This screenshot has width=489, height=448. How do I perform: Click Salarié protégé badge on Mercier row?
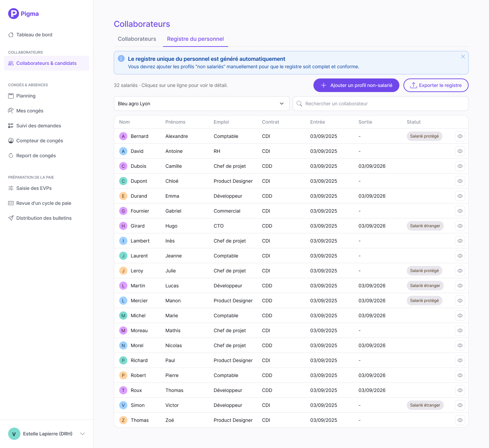pyautogui.click(x=424, y=301)
